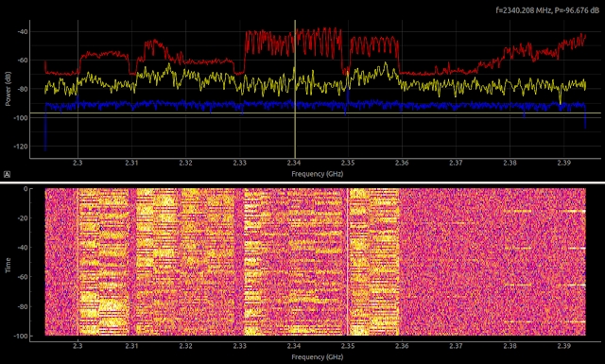Click the 2.36 tick on spectrum frequency axis
This screenshot has height=364, width=605.
click(x=402, y=163)
